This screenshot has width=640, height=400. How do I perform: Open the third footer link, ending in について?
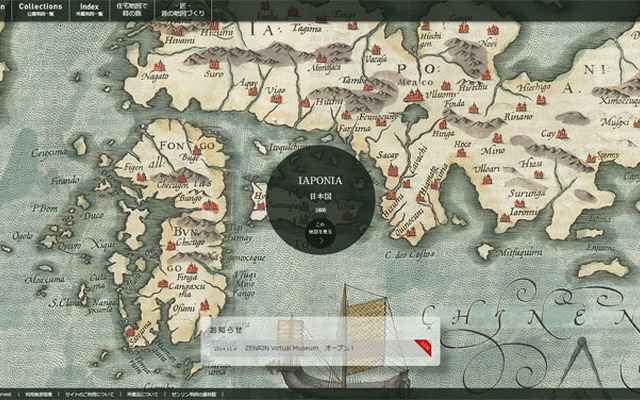[x=142, y=395]
